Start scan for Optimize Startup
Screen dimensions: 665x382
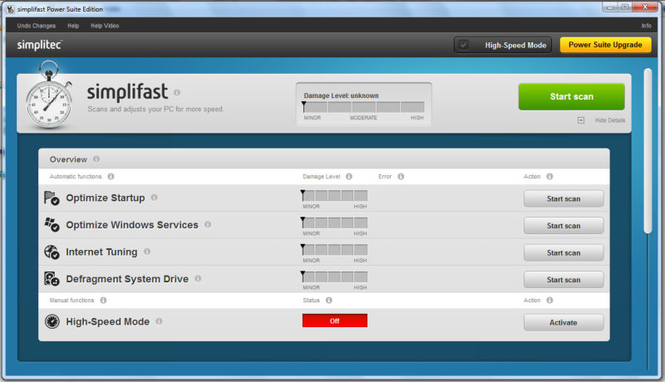(x=563, y=198)
